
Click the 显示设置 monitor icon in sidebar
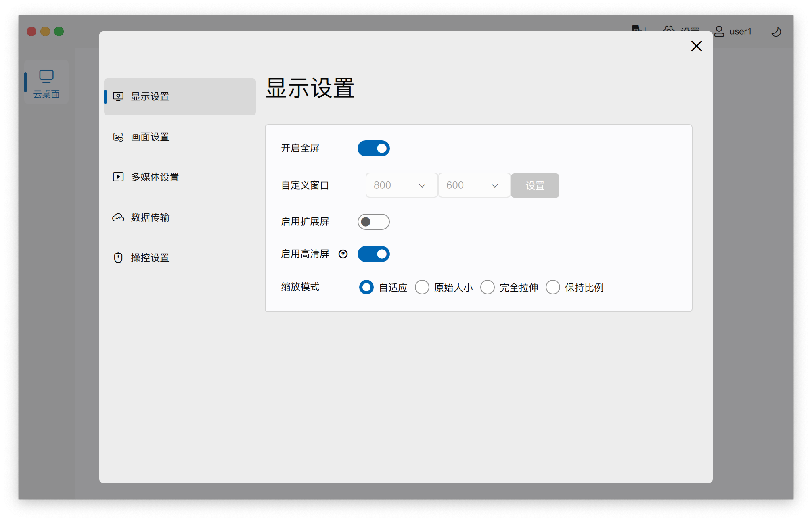[118, 96]
